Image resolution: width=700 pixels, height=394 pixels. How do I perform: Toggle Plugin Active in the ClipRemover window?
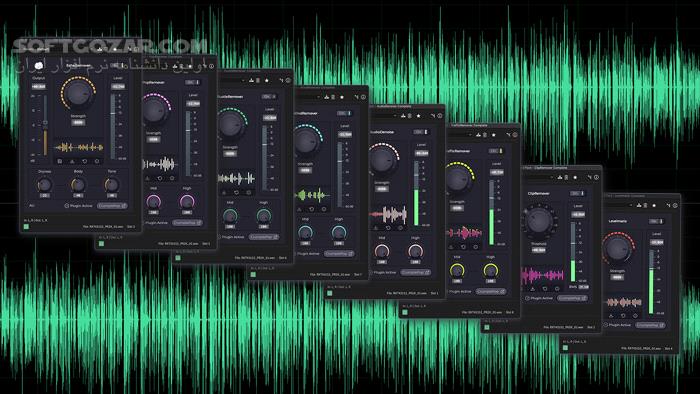527,298
